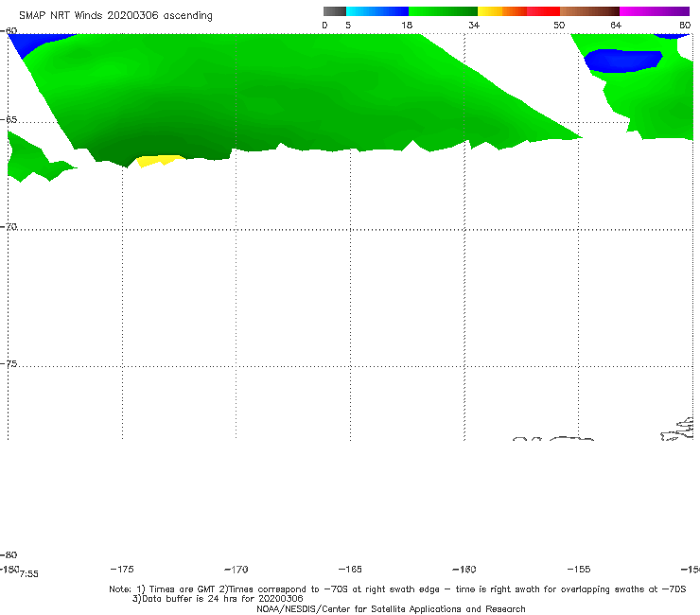Image resolution: width=700 pixels, height=615 pixels.
Task: Click the swath time label '7:55'
Action: point(29,574)
